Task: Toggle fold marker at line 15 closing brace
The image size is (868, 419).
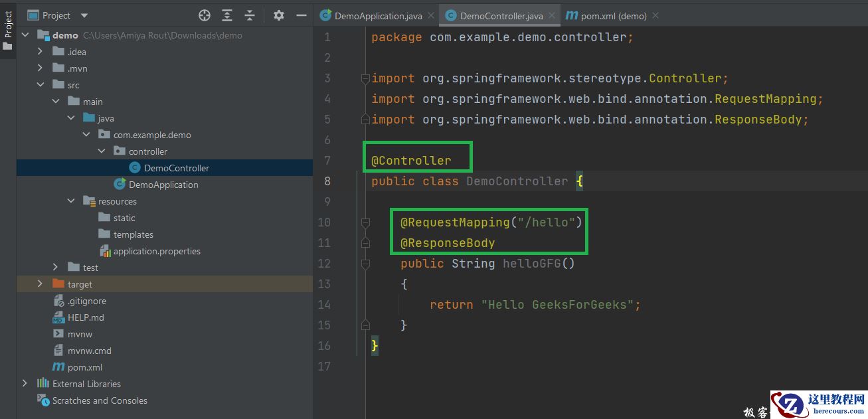Action: click(x=365, y=325)
